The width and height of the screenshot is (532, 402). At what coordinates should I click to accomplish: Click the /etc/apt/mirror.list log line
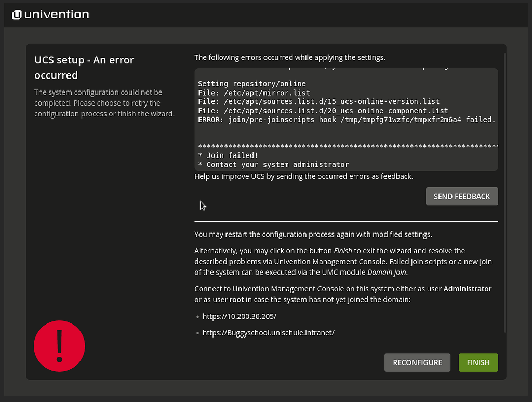254,93
